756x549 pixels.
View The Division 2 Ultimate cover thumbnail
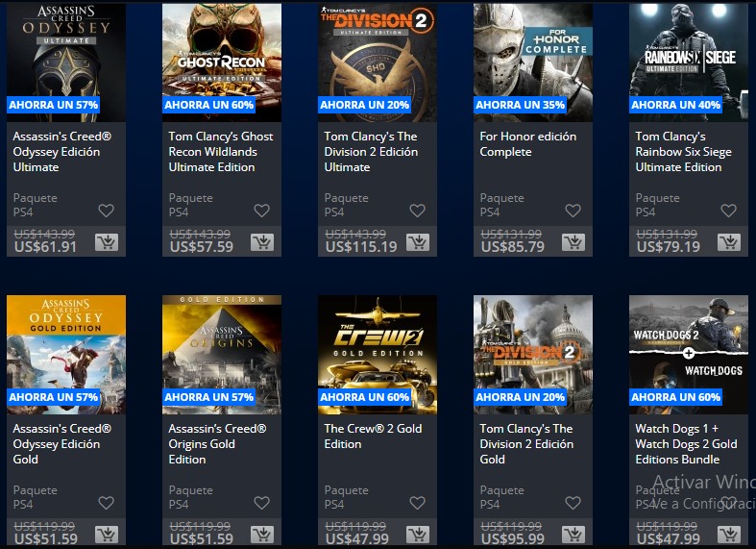tap(378, 62)
